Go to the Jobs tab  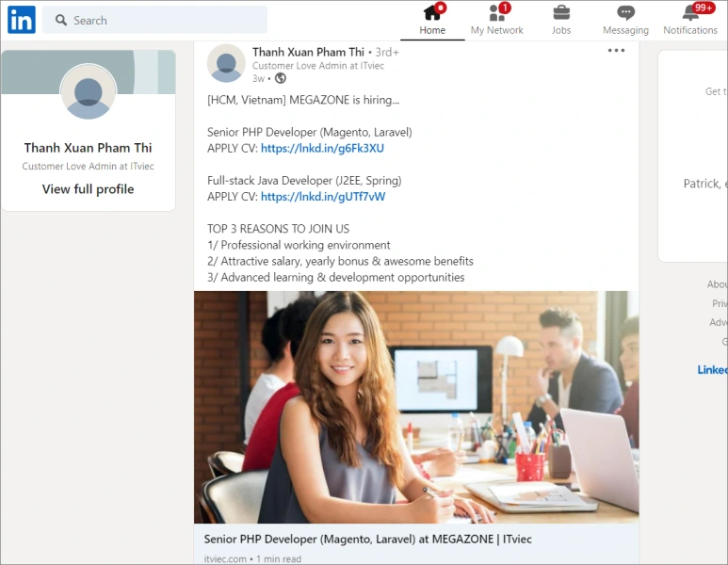tap(561, 20)
